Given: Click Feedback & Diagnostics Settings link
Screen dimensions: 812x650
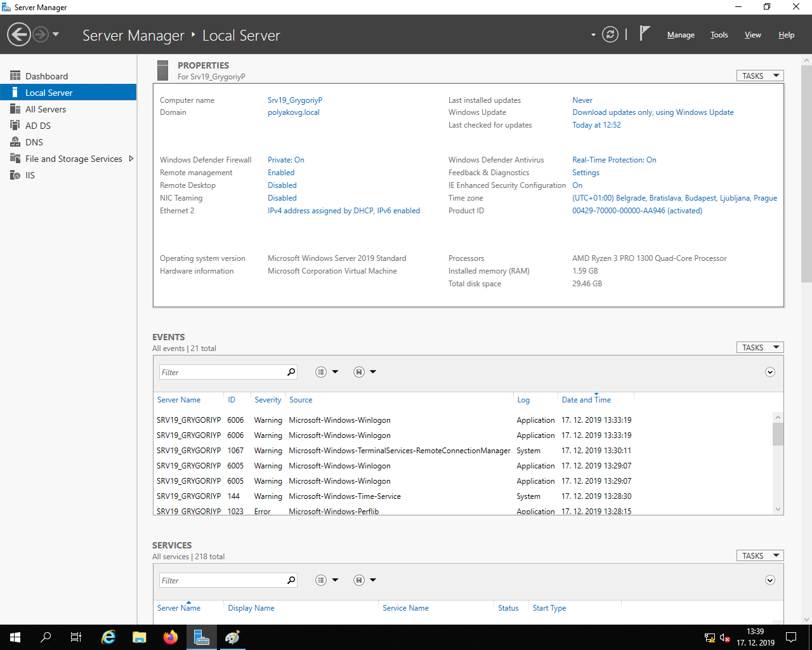Looking at the screenshot, I should click(586, 173).
